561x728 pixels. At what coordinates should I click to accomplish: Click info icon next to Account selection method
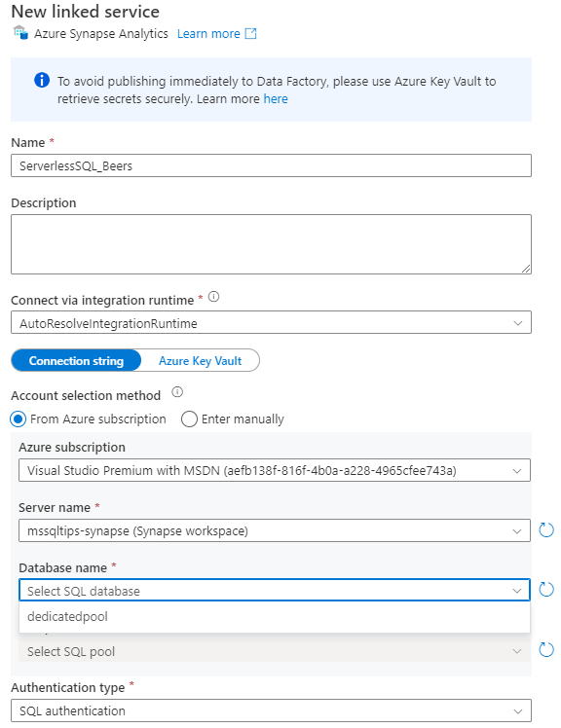click(x=177, y=392)
